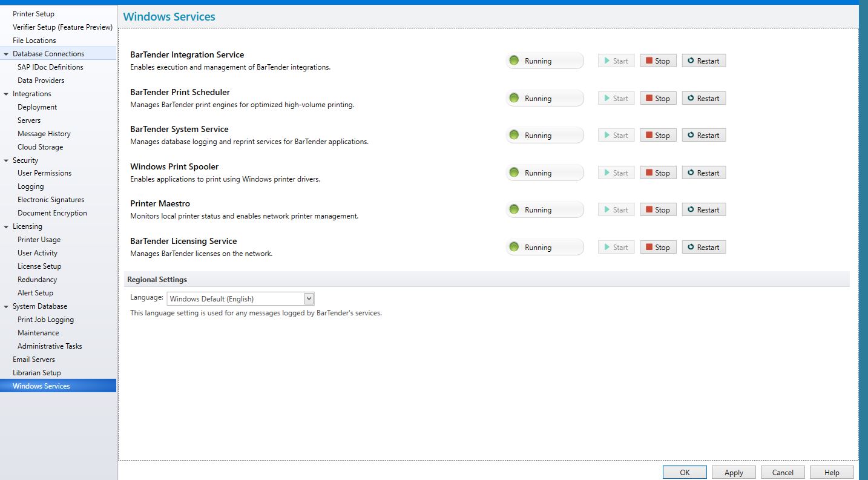Collapse the Security tree node
This screenshot has height=480, width=868.
click(x=6, y=160)
